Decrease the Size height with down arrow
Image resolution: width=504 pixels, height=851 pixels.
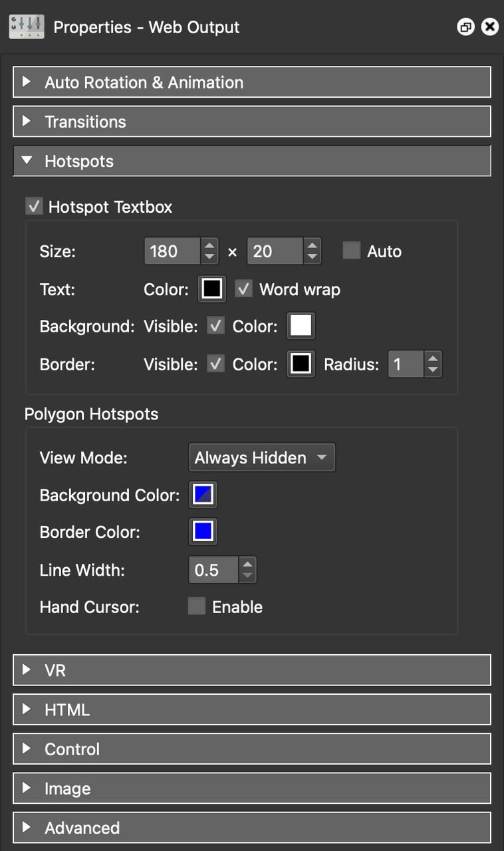pos(313,258)
